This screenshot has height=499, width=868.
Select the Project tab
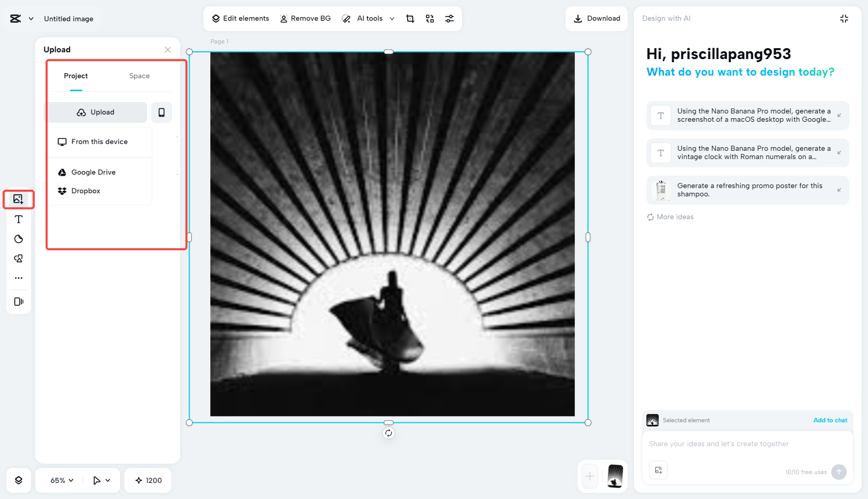[x=76, y=76]
